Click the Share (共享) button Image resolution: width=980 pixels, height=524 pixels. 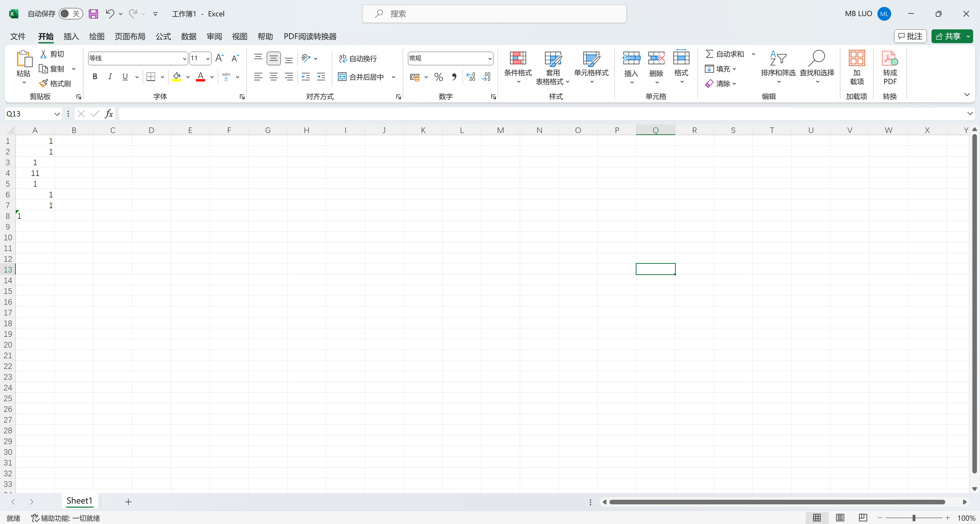click(x=948, y=37)
